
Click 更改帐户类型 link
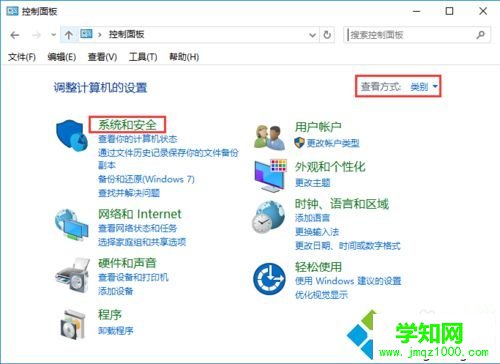(x=333, y=143)
